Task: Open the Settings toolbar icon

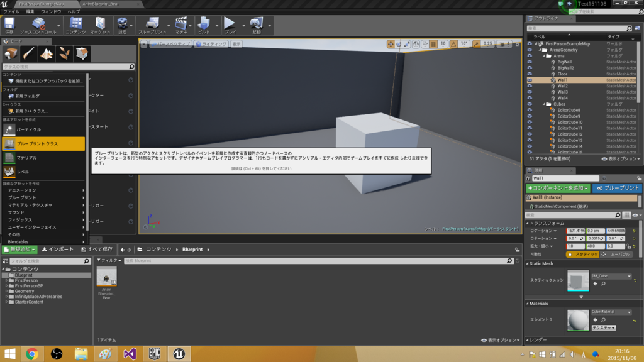Action: coord(122,25)
